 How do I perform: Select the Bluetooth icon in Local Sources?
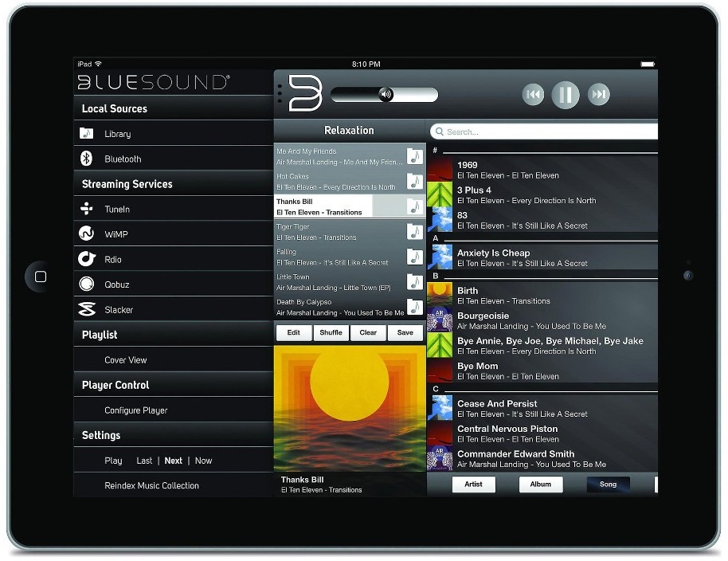pyautogui.click(x=87, y=159)
